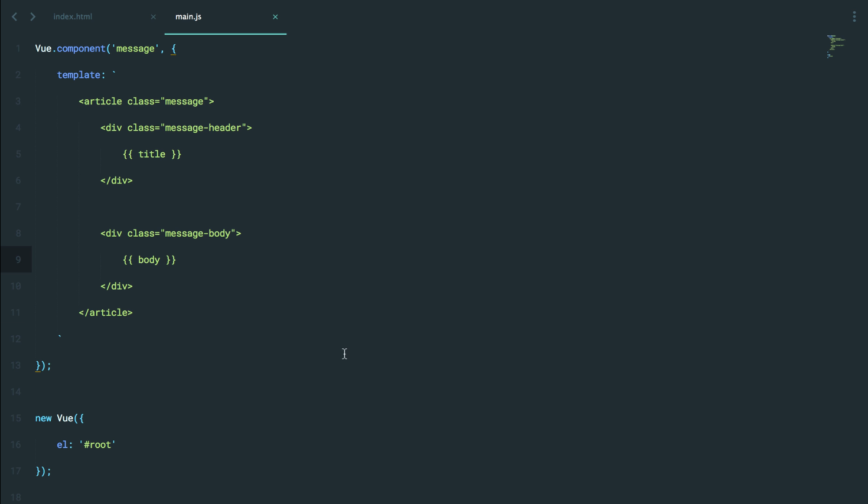
Task: Select the main.js tab
Action: coord(188,17)
